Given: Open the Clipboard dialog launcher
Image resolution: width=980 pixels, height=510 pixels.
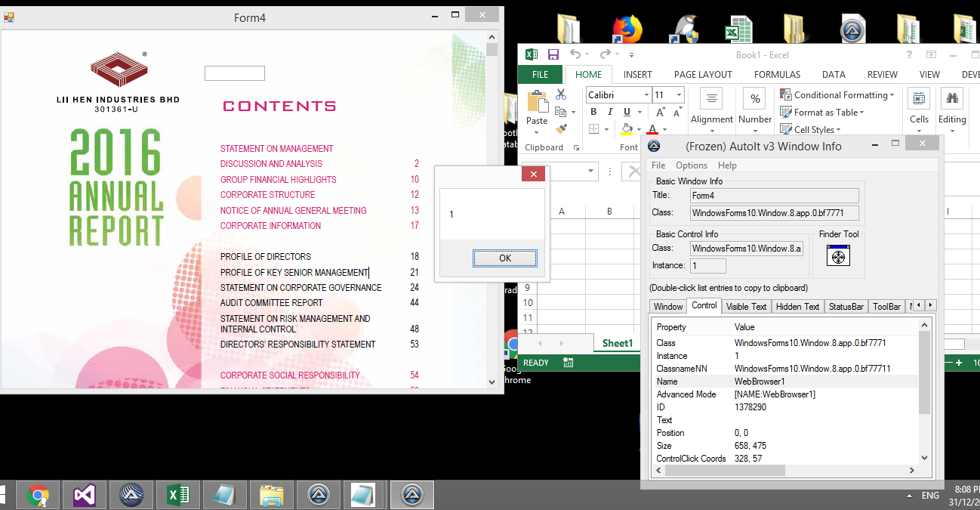Looking at the screenshot, I should click(576, 147).
